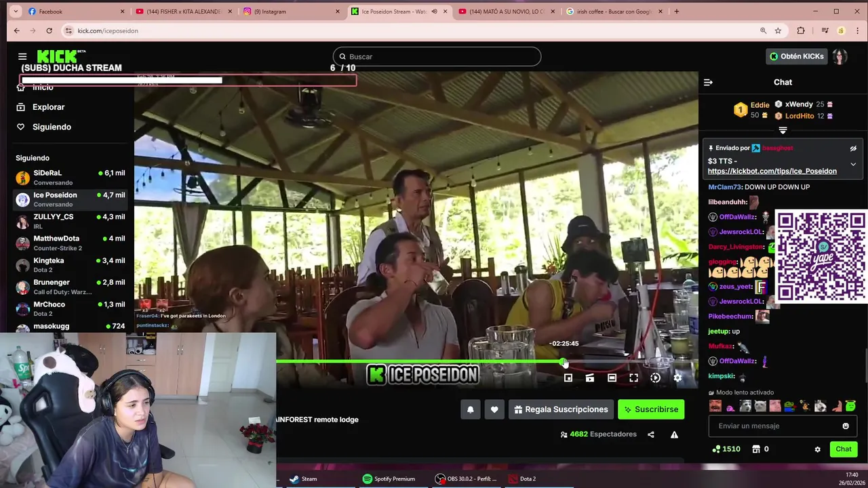Switch to the irish coffee Google tab
Image resolution: width=868 pixels, height=488 pixels.
(613, 12)
